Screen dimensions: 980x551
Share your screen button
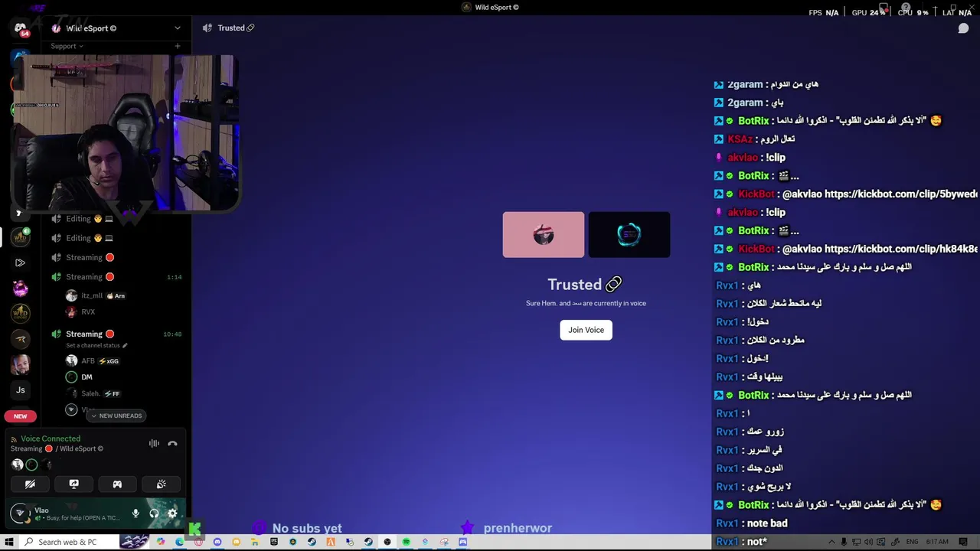[73, 484]
